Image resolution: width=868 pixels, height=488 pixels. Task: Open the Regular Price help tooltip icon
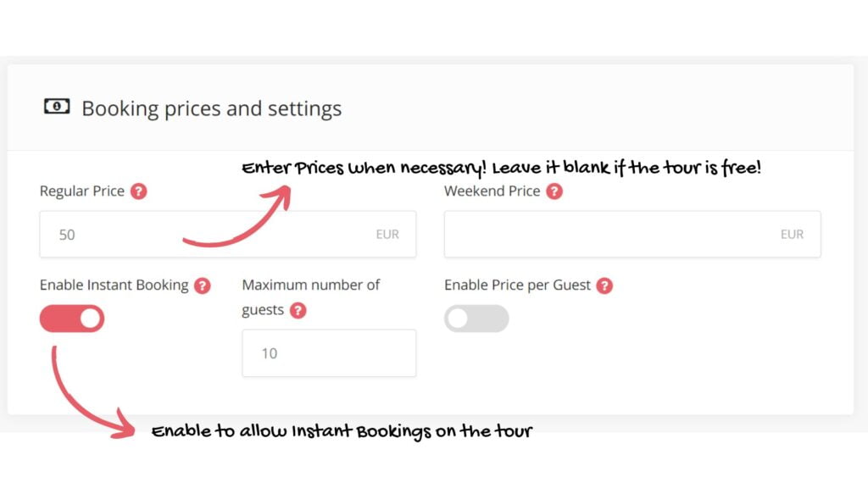tap(138, 191)
